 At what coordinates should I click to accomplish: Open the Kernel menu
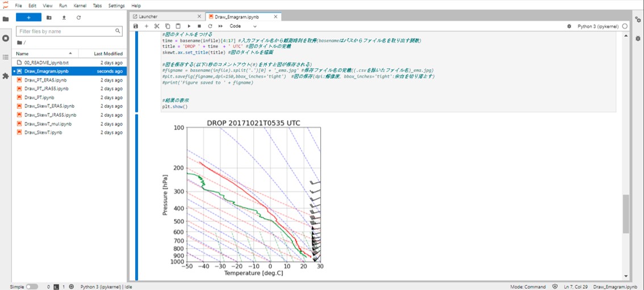pyautogui.click(x=80, y=6)
